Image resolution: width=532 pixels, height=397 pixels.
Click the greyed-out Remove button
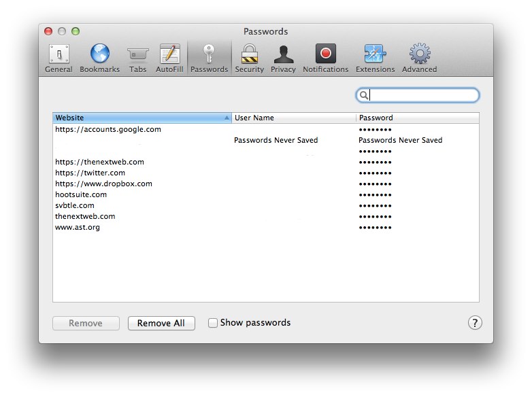(x=86, y=323)
